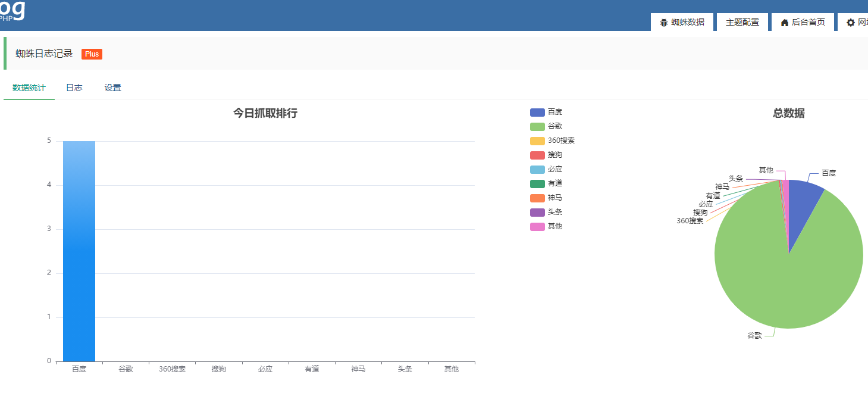
Task: Open the 主题配置 nav tab
Action: click(742, 22)
